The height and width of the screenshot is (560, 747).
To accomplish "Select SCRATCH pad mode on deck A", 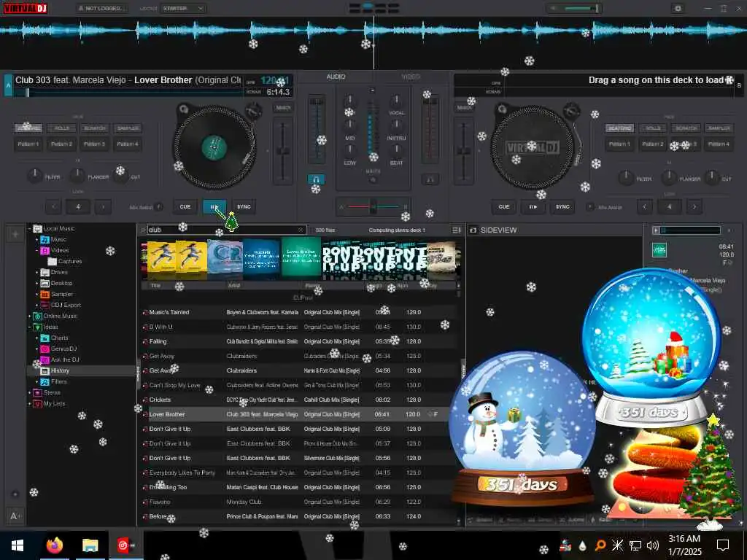I will pyautogui.click(x=95, y=128).
